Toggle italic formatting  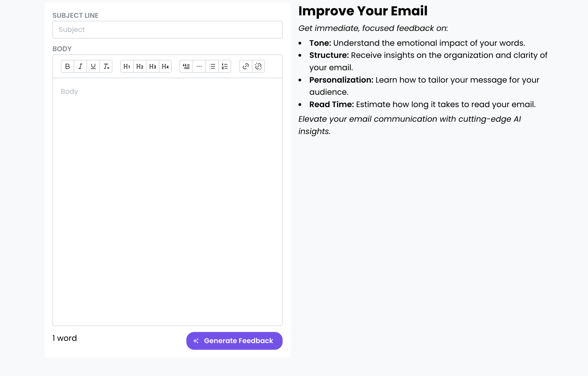(x=80, y=66)
